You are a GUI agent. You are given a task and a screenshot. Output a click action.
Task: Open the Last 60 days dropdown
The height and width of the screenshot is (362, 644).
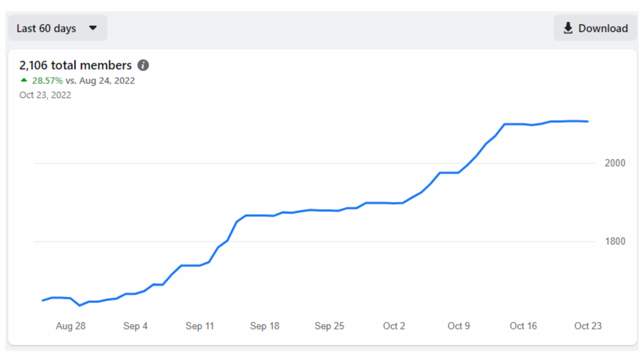pyautogui.click(x=57, y=28)
